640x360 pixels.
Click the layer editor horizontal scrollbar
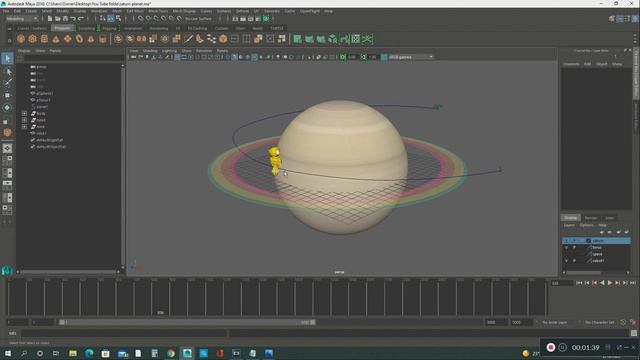(583, 273)
